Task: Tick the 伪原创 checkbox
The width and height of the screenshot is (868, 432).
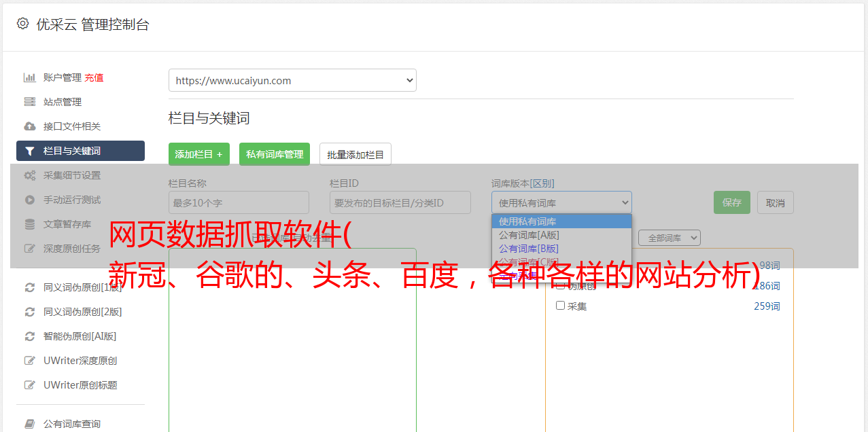Action: pos(561,286)
